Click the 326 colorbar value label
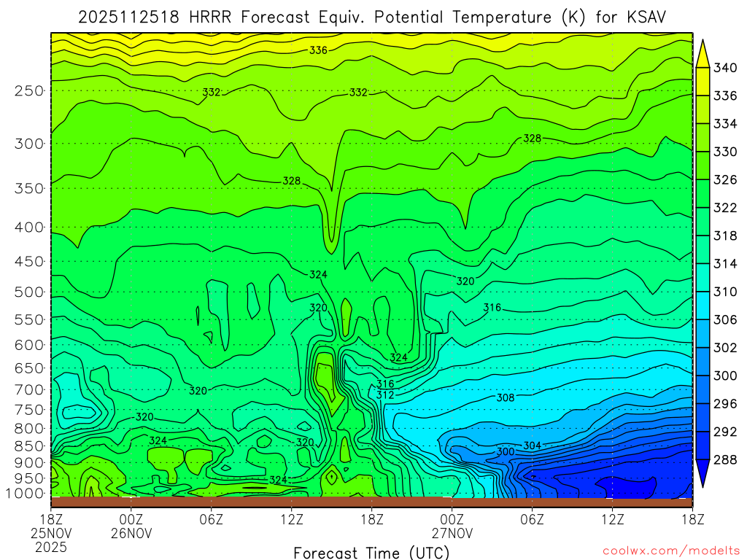This screenshot has height=560, width=747. (x=725, y=180)
